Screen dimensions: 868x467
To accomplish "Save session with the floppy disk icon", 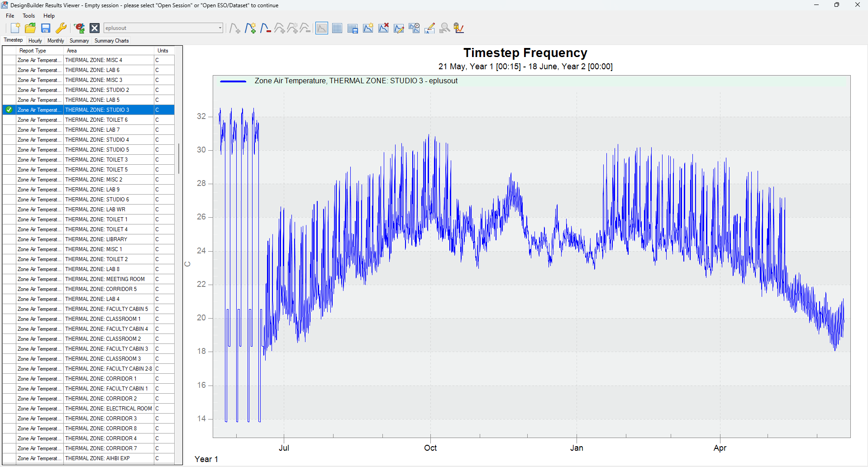I will point(46,28).
